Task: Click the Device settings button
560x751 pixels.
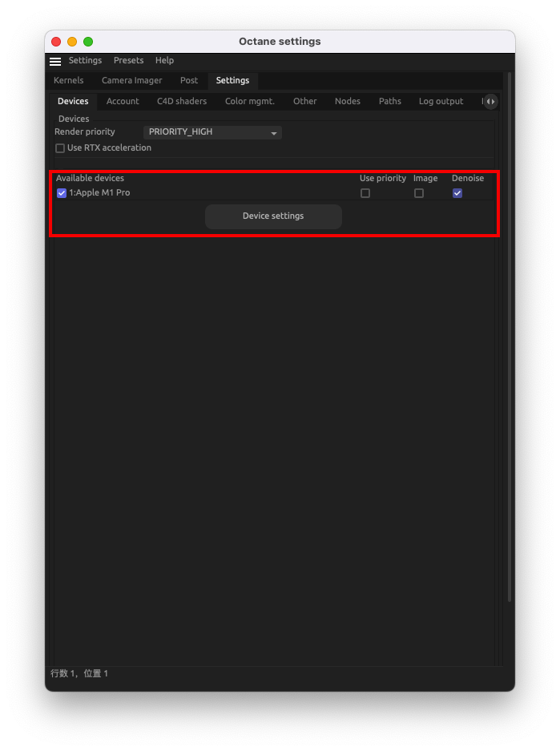Action: coord(273,216)
